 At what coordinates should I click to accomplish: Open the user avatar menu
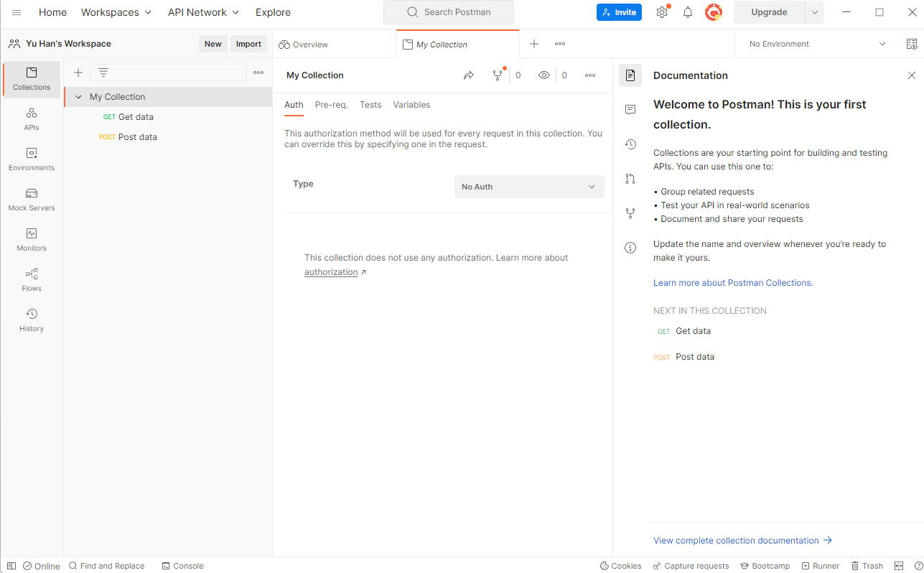click(x=714, y=12)
